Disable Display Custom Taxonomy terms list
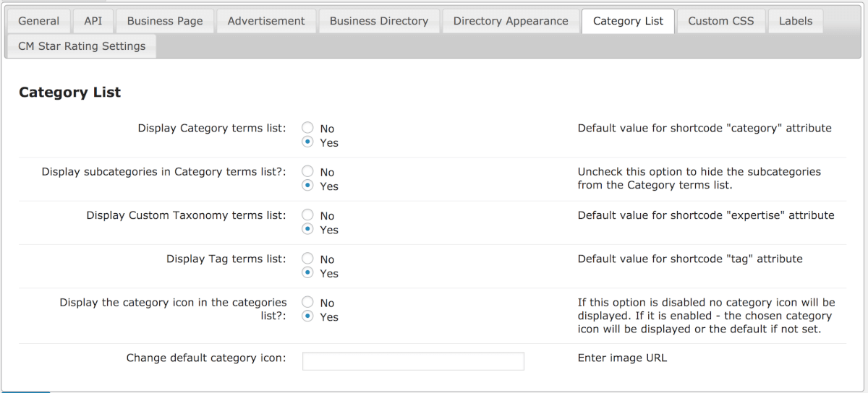This screenshot has height=393, width=868. coord(307,215)
